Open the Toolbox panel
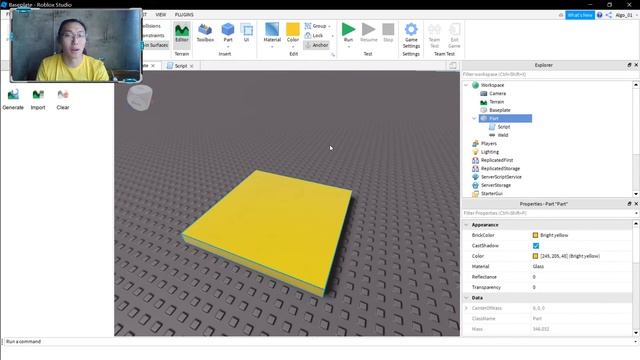Screen dimensions: 640x360 (x=205, y=33)
